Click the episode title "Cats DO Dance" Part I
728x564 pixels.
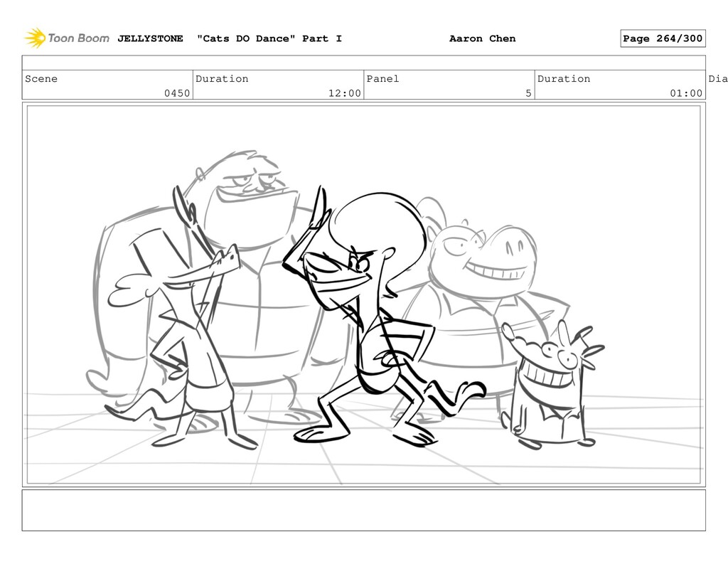[x=269, y=38]
